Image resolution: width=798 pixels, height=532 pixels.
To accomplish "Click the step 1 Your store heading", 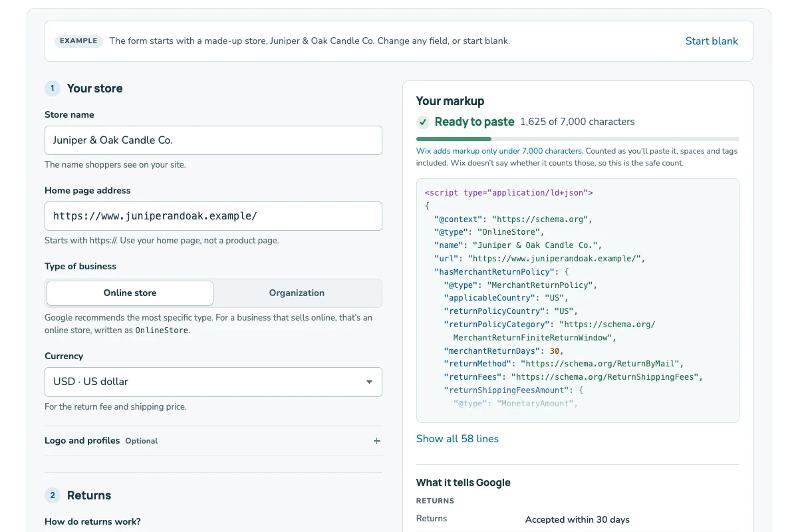I will pos(95,88).
